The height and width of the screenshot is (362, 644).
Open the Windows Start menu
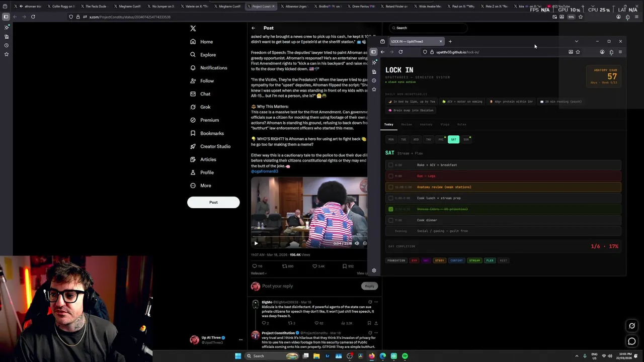point(238,356)
